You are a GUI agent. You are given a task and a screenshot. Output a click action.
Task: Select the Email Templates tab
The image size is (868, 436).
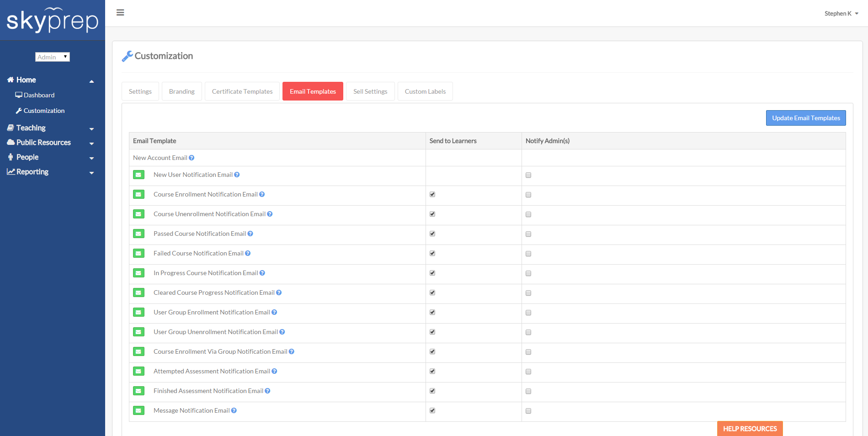pos(313,91)
